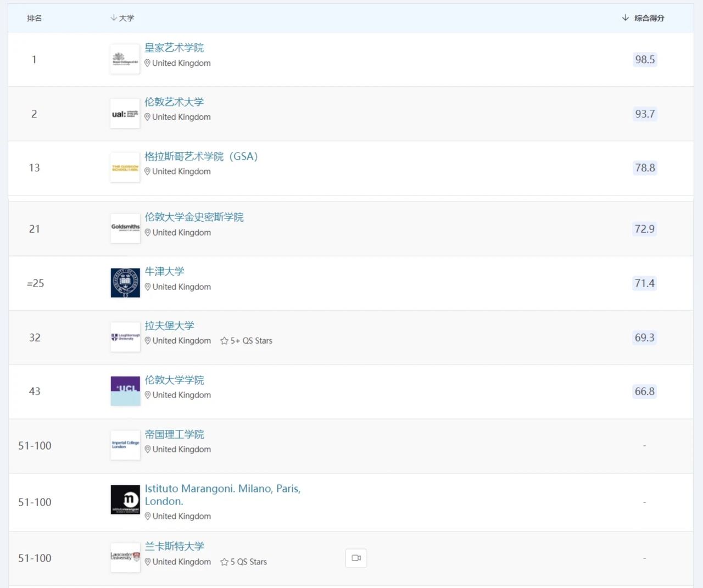Click location pin icon under 拉夫堡大学

pos(148,340)
